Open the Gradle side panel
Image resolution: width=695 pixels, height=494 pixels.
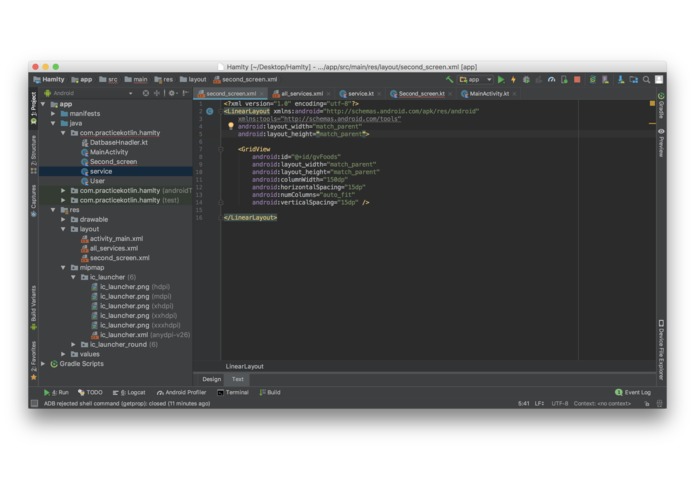point(661,105)
